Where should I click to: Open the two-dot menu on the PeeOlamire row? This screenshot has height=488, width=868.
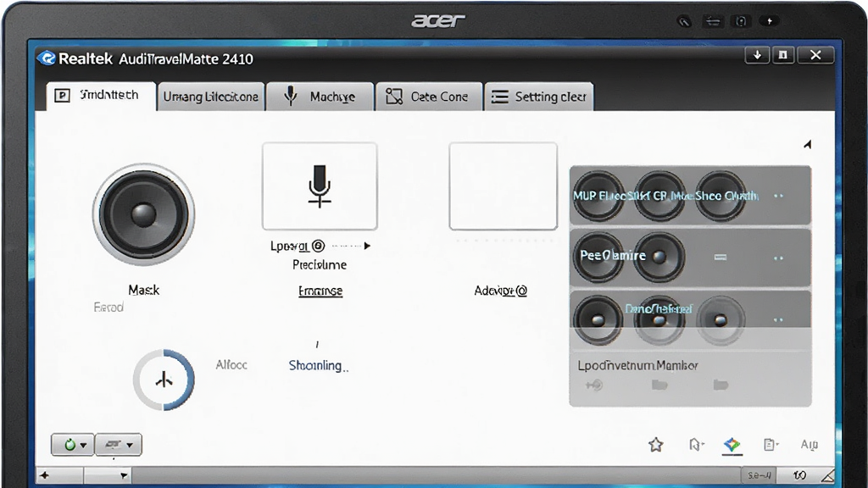[778, 258]
